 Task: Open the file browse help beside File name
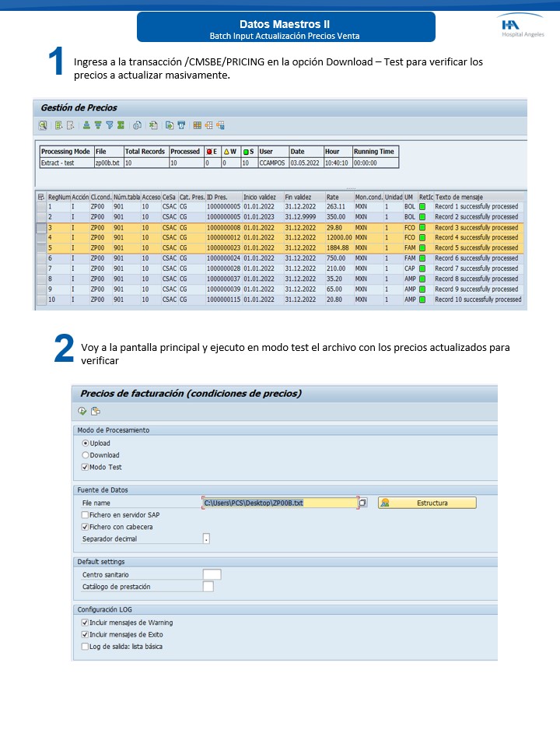click(363, 503)
